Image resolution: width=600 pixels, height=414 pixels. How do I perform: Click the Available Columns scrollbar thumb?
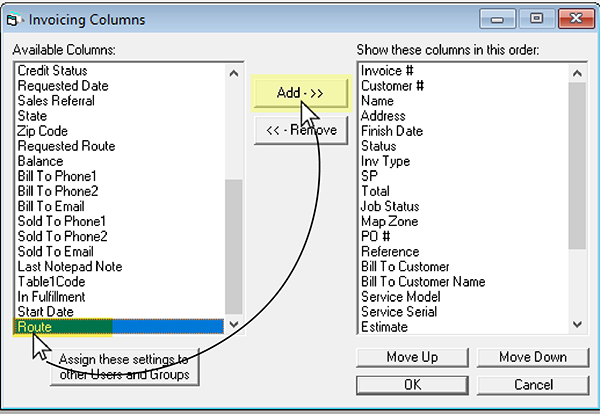[x=233, y=246]
